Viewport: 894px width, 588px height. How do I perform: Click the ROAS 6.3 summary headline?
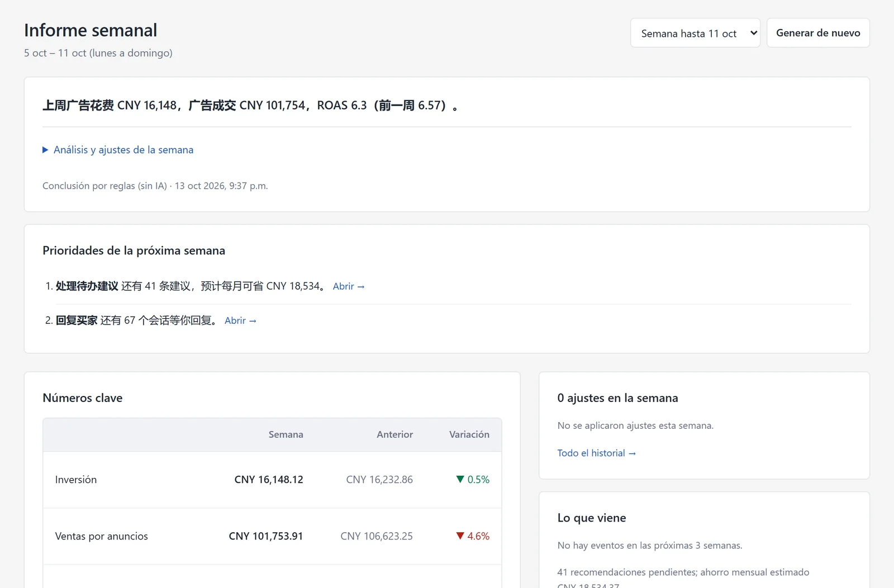(250, 106)
